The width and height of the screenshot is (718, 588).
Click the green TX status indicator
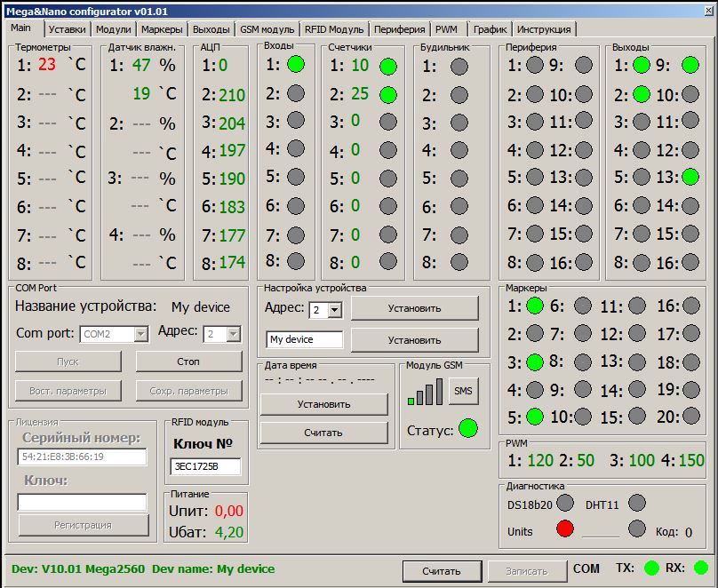click(651, 568)
